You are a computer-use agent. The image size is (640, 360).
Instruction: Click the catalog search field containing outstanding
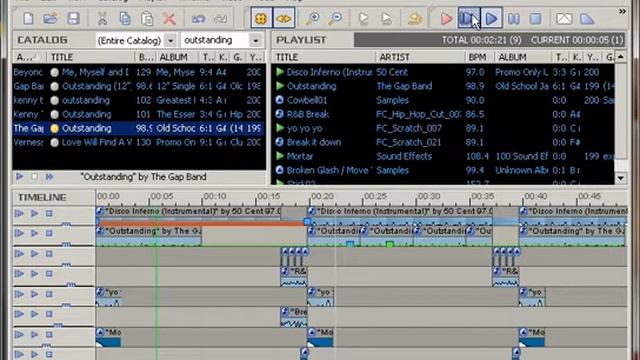[215, 40]
